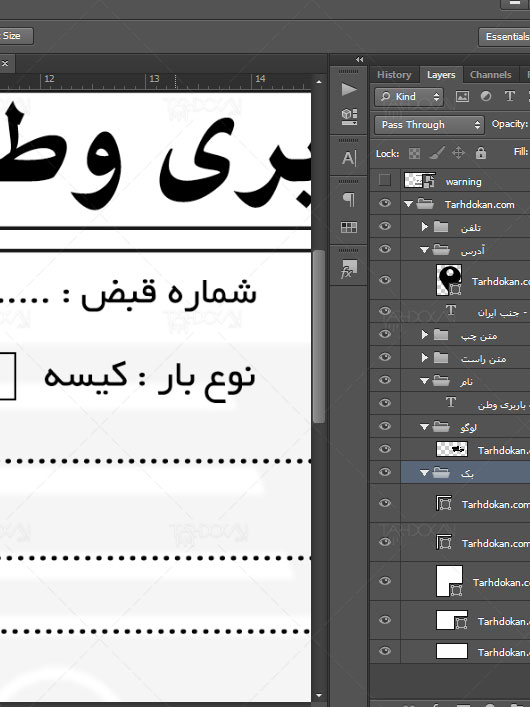This screenshot has width=530, height=707.
Task: Hide the لوگو group eye
Action: tap(385, 426)
